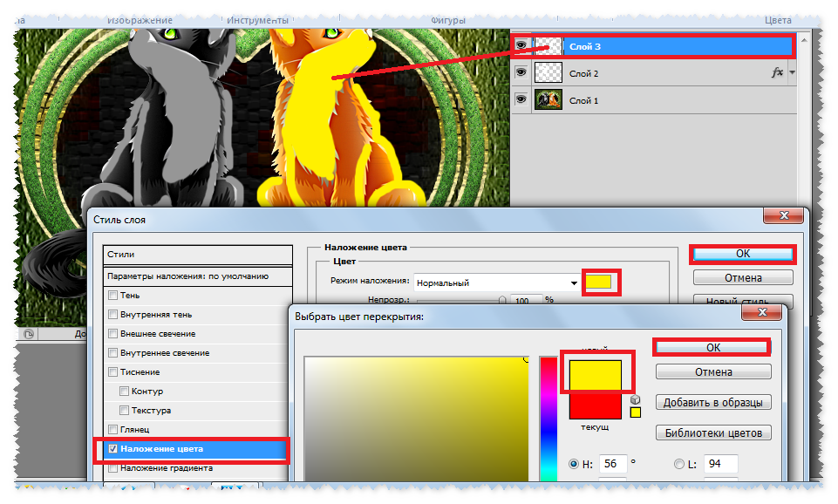The image size is (838, 504).
Task: Select the Стили list header
Action: [197, 255]
